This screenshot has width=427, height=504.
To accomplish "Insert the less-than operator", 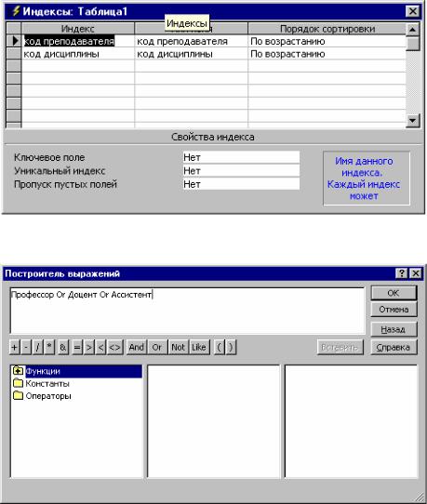I will (100, 347).
